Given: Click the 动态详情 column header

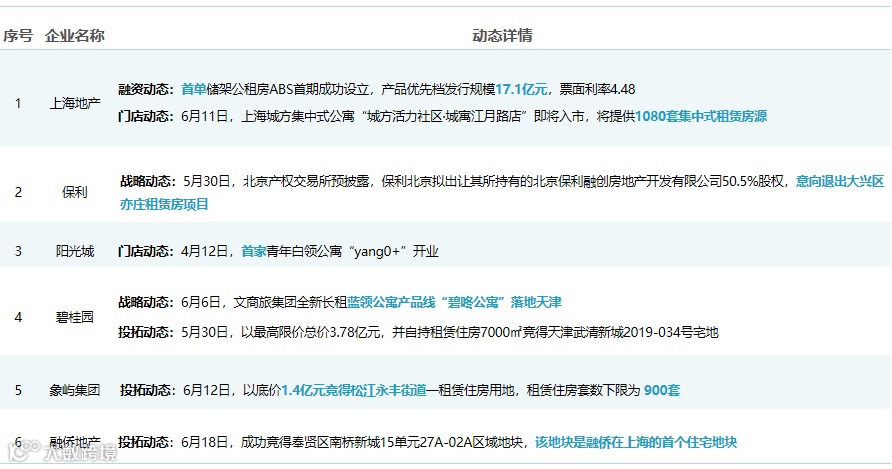Looking at the screenshot, I should pyautogui.click(x=502, y=36).
